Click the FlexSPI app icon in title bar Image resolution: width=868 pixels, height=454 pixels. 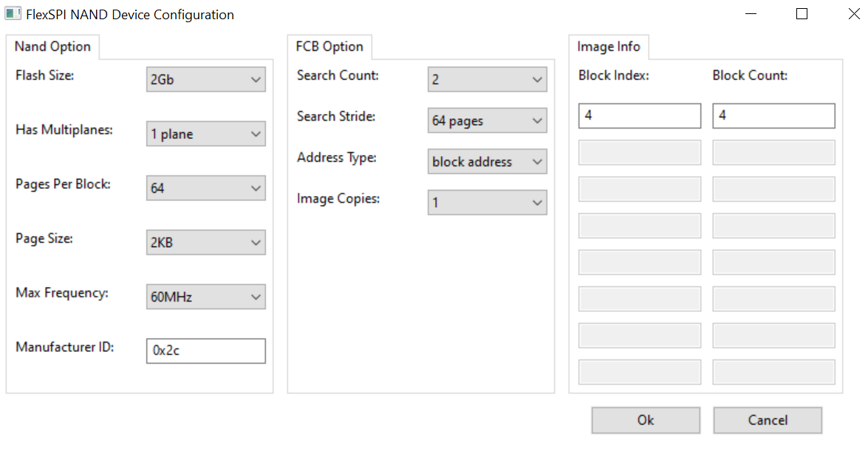pyautogui.click(x=13, y=14)
